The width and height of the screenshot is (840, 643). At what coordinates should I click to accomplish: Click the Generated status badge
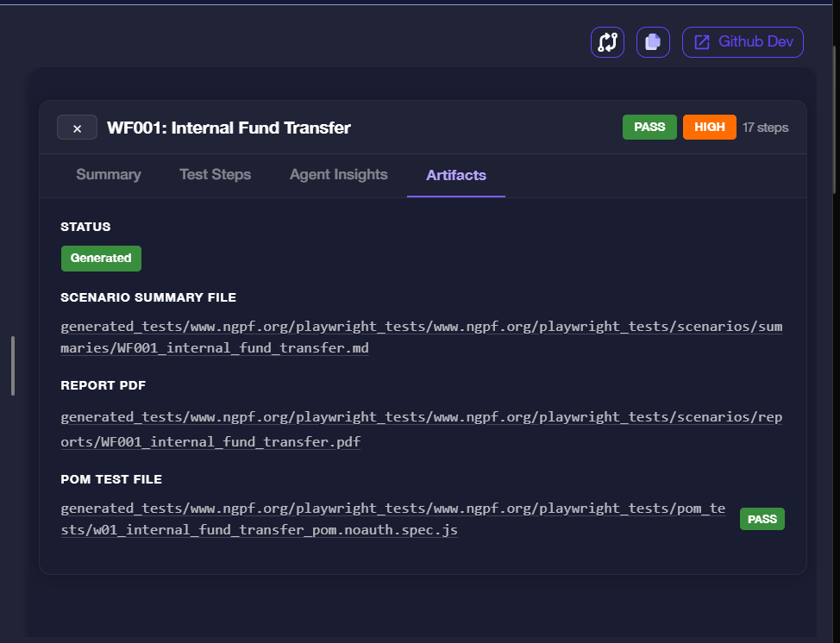[101, 258]
